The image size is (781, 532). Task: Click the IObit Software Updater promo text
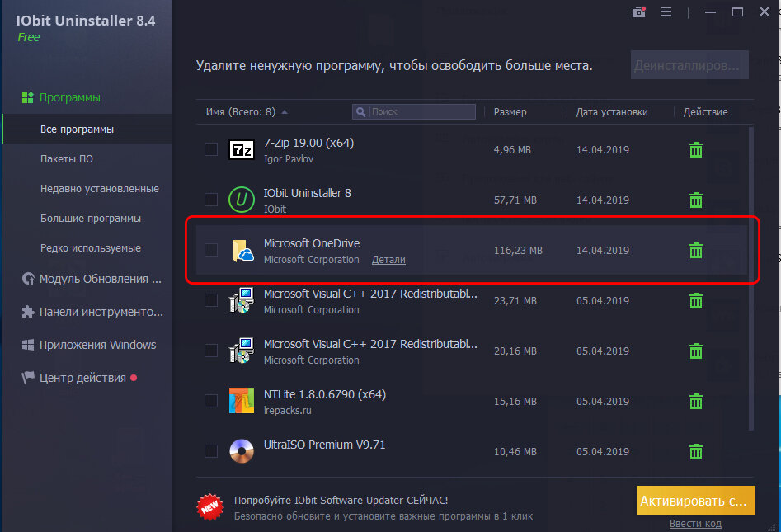tap(341, 500)
